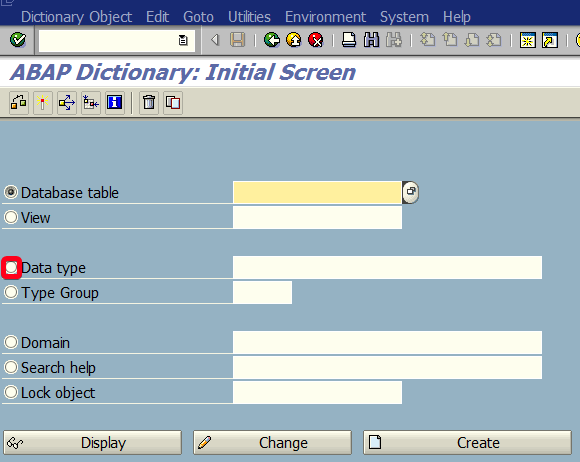Viewport: 580px width, 462px height.
Task: Open the Utilities menu
Action: pos(249,17)
